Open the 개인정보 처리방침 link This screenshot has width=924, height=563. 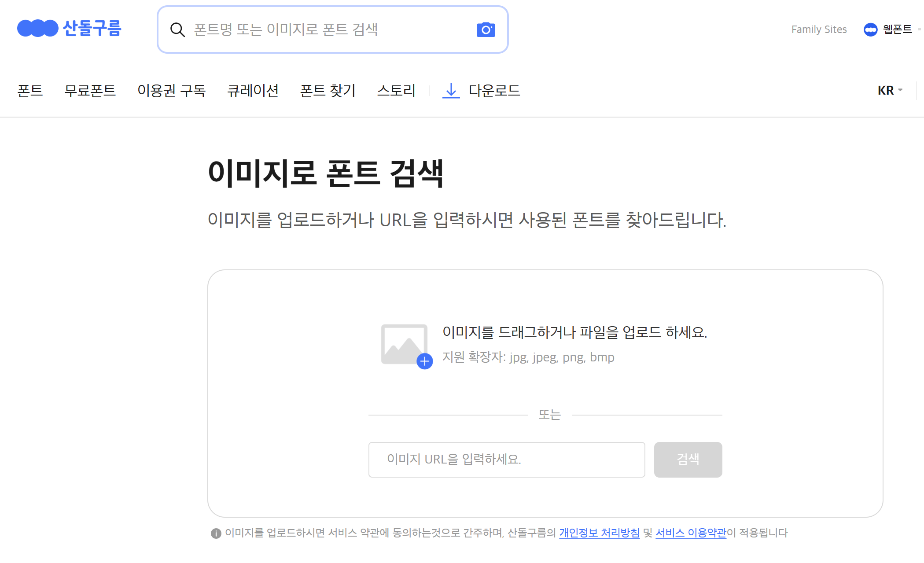point(599,533)
